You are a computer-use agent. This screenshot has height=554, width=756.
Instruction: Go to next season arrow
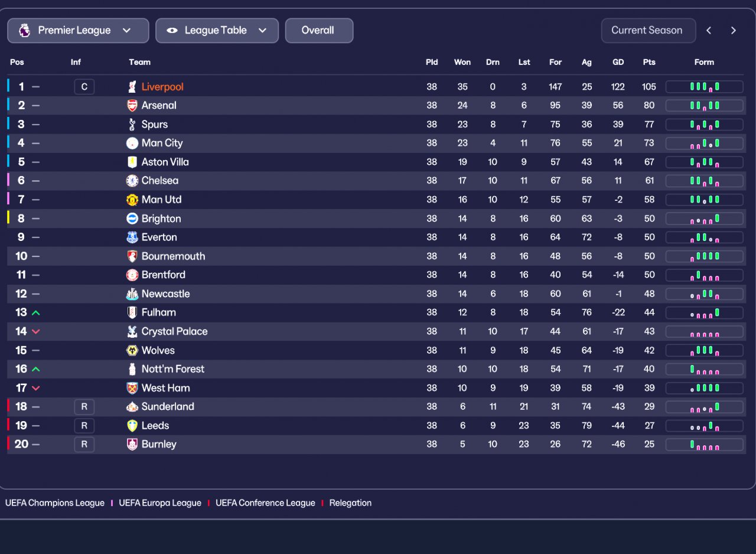pyautogui.click(x=734, y=31)
